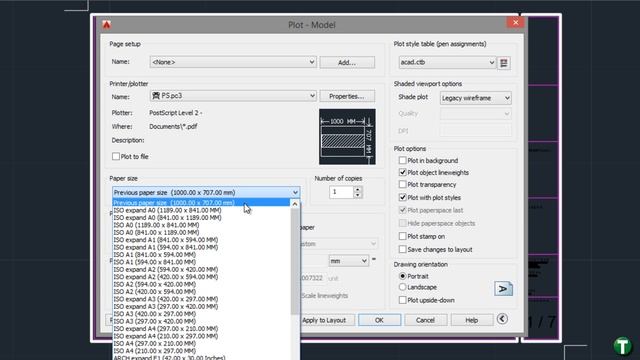
Task: Choose ISO expand A0 (841.00 x 1189.00 MM)
Action: tap(167, 218)
